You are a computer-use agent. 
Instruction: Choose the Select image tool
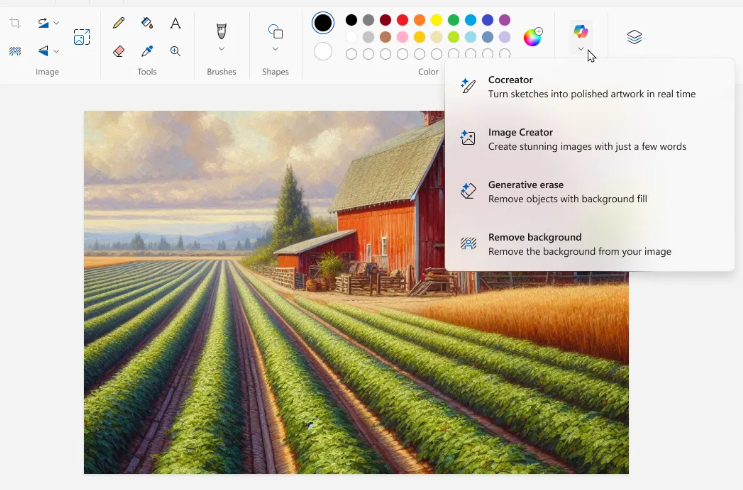[x=82, y=37]
